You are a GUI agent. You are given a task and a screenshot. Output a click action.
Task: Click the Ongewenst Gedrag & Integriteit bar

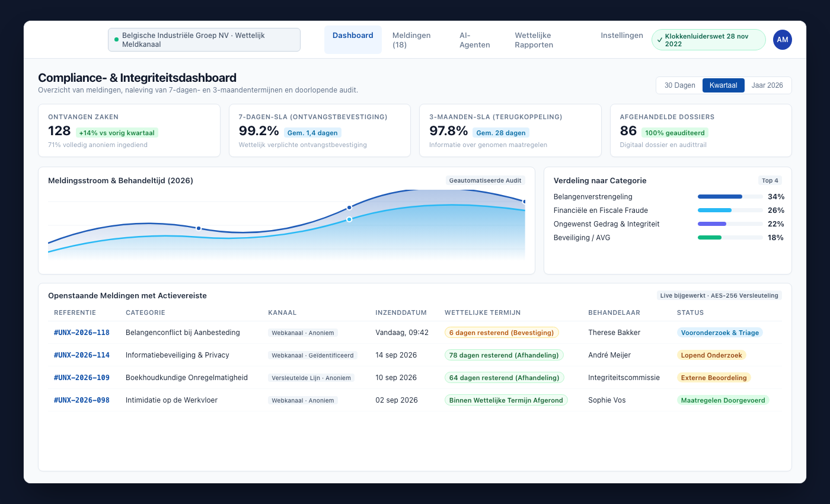(x=730, y=224)
